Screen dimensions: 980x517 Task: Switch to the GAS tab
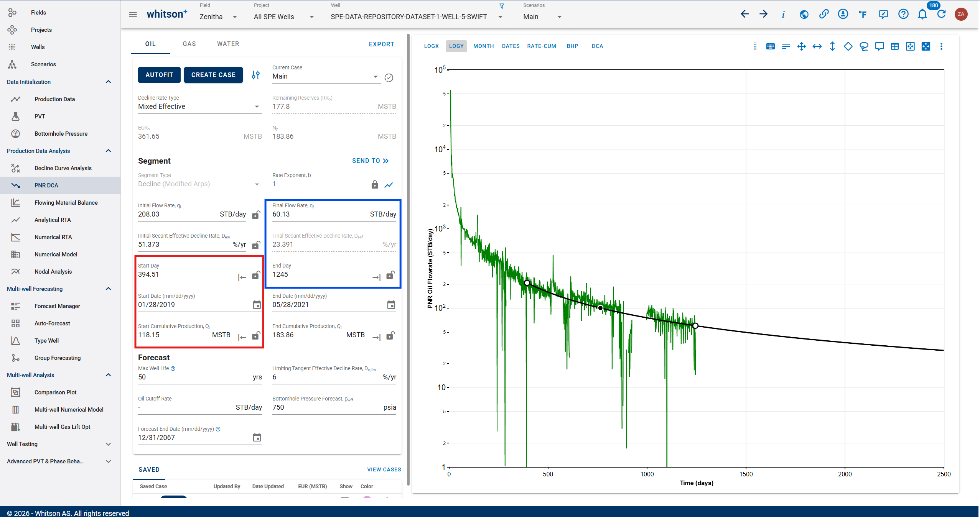(x=189, y=44)
